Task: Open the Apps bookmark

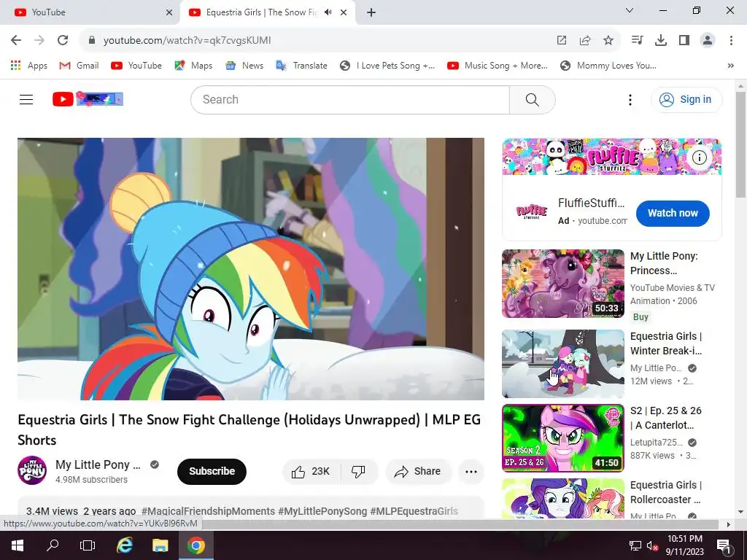Action: 29,66
